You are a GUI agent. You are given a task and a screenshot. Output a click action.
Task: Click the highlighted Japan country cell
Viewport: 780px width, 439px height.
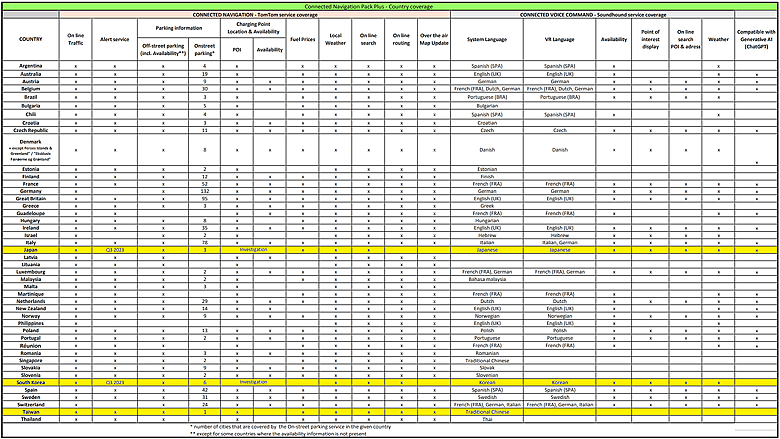[31, 250]
